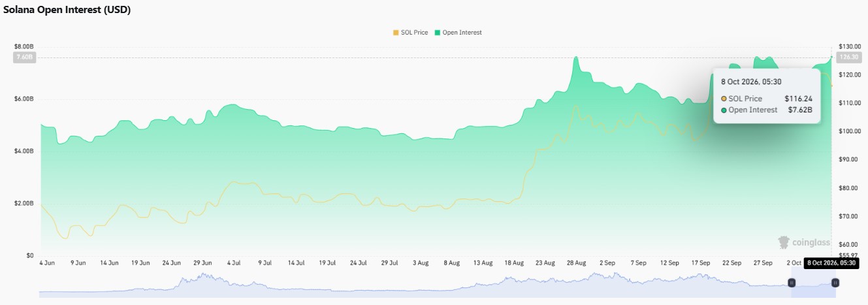
Task: Click the 8 Aug x-axis date label
Action: click(452, 263)
